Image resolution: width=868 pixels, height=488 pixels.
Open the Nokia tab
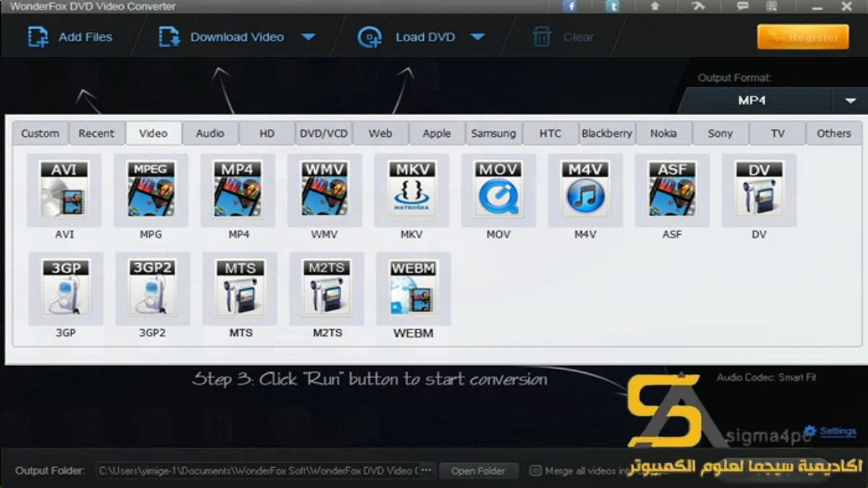(x=664, y=133)
